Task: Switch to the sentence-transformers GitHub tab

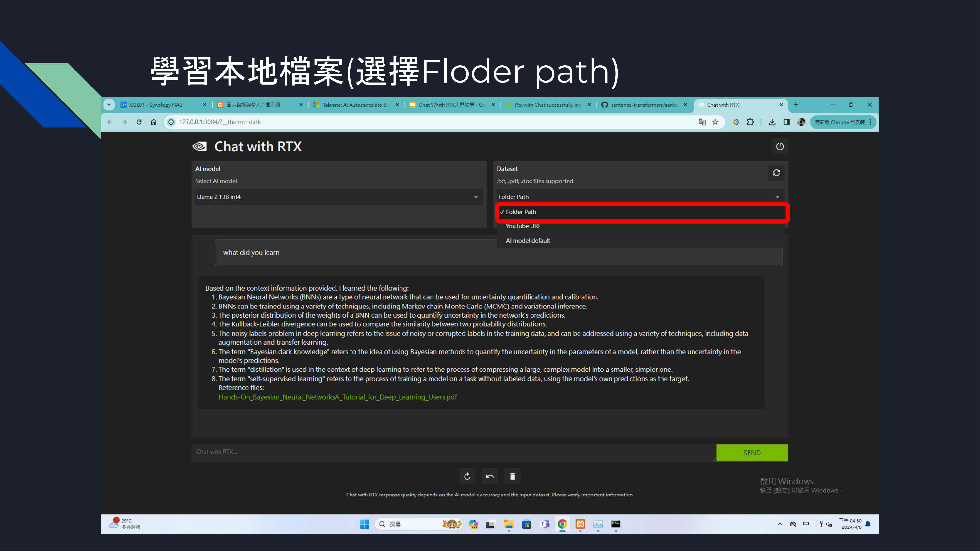Action: point(644,105)
